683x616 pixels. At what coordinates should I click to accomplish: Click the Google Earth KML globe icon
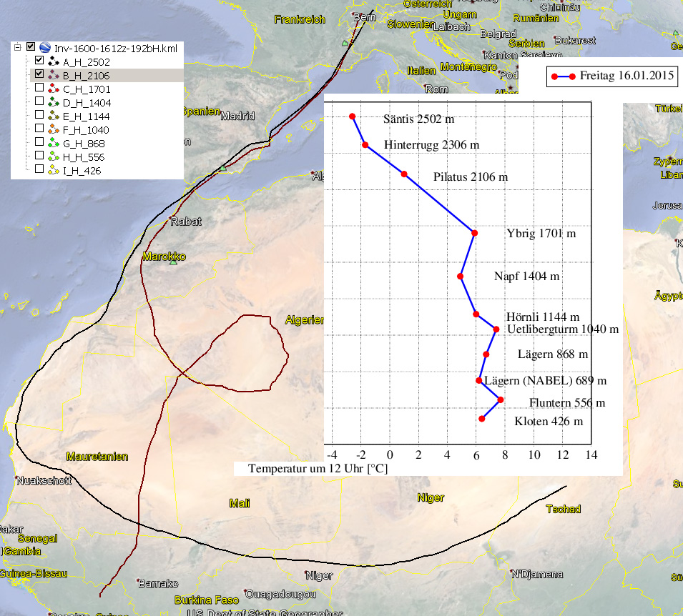click(x=45, y=47)
